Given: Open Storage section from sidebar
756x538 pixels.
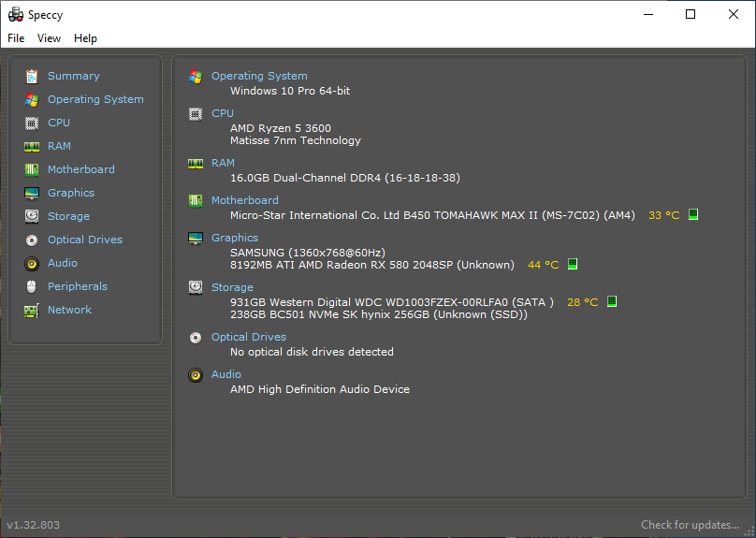Looking at the screenshot, I should (68, 216).
